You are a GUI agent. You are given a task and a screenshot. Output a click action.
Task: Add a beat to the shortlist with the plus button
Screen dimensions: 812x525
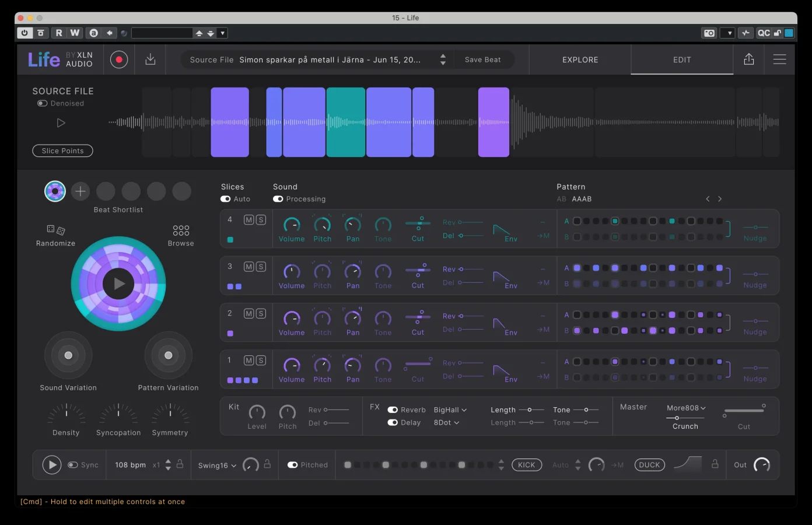coord(80,191)
